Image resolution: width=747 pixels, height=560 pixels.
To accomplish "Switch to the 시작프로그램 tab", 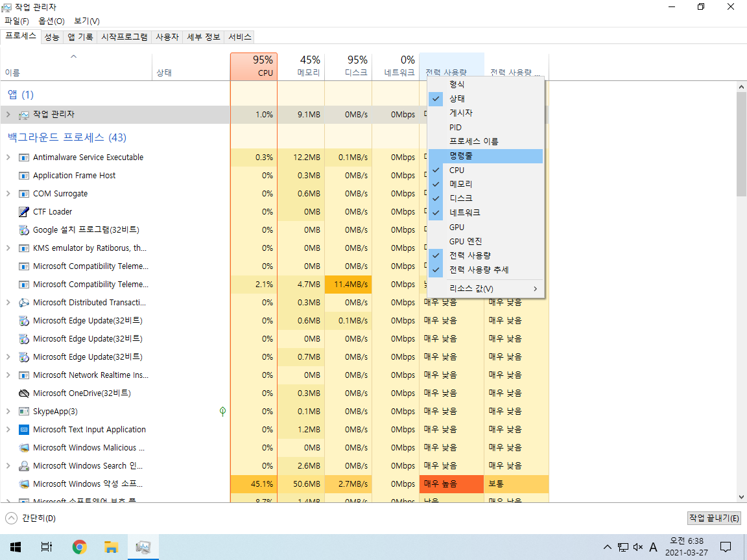I will point(124,37).
